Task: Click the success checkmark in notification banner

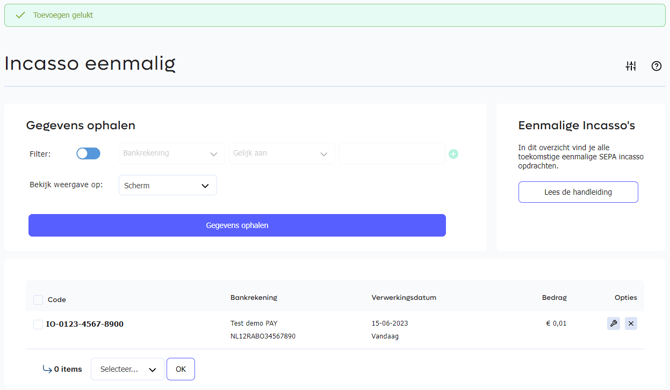Action: tap(20, 15)
